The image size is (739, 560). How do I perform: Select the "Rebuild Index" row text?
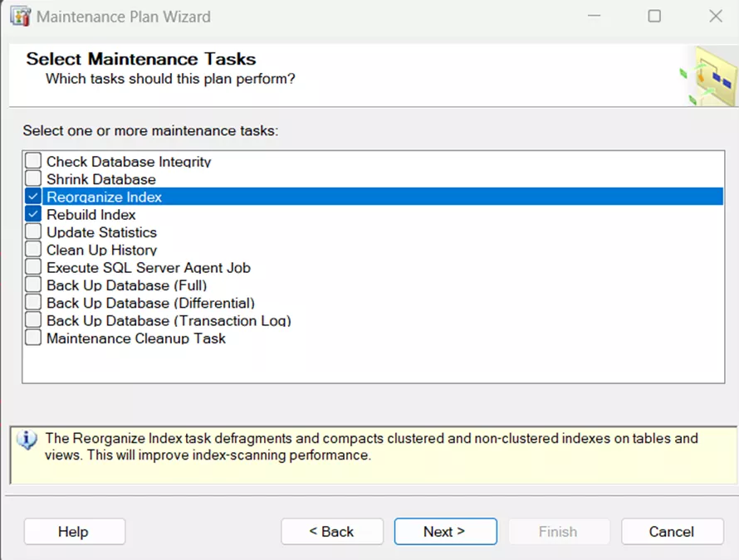point(91,215)
